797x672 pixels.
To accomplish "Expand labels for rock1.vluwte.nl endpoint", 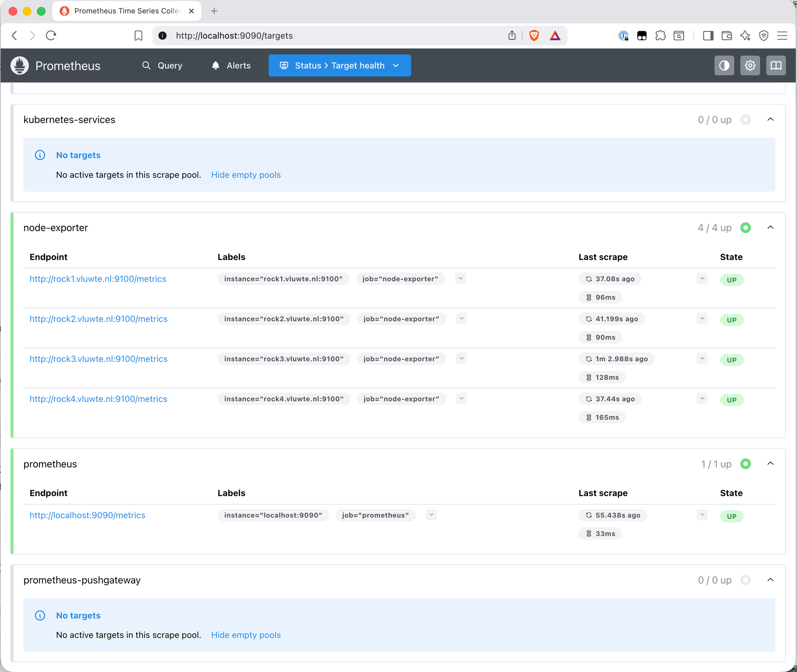I will pyautogui.click(x=460, y=278).
